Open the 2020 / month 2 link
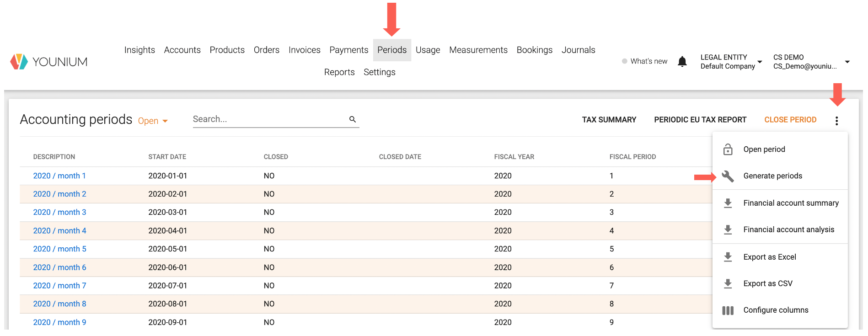Image resolution: width=868 pixels, height=336 pixels. click(x=59, y=194)
